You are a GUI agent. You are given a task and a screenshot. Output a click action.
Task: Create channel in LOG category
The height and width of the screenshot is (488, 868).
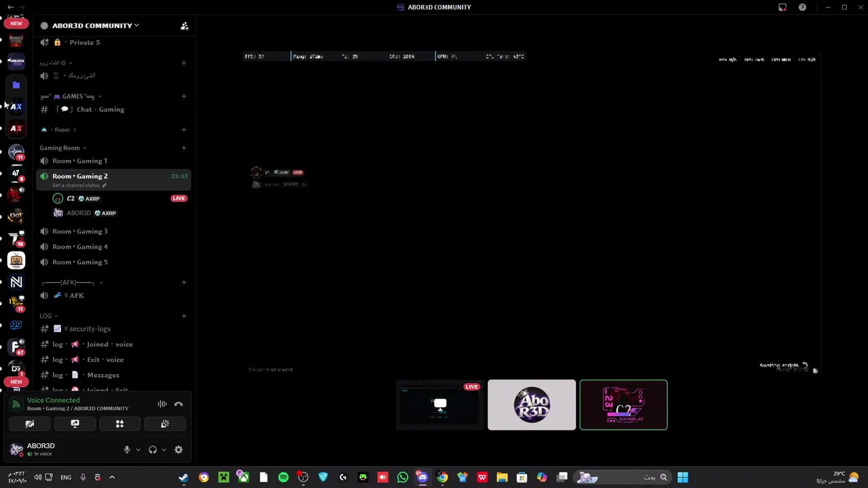[x=184, y=316]
